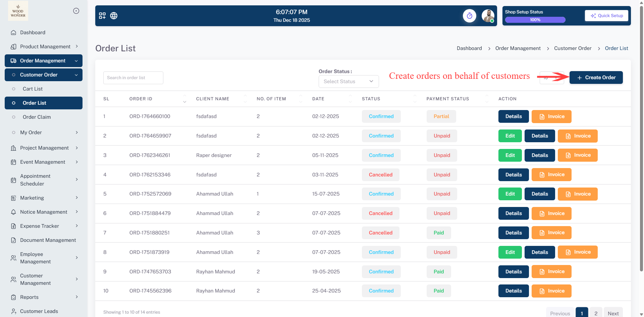Click Invoice for order ORD-1764660100

point(551,117)
